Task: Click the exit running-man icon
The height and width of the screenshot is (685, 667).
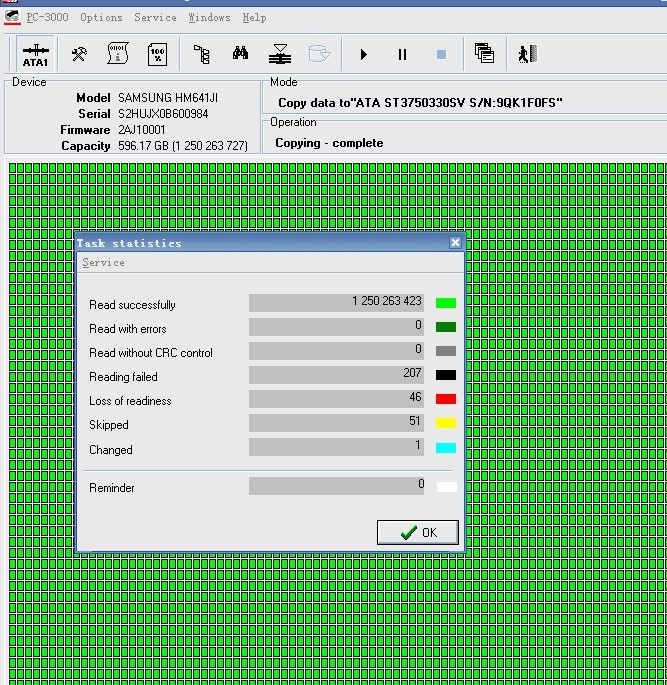Action: (x=526, y=54)
